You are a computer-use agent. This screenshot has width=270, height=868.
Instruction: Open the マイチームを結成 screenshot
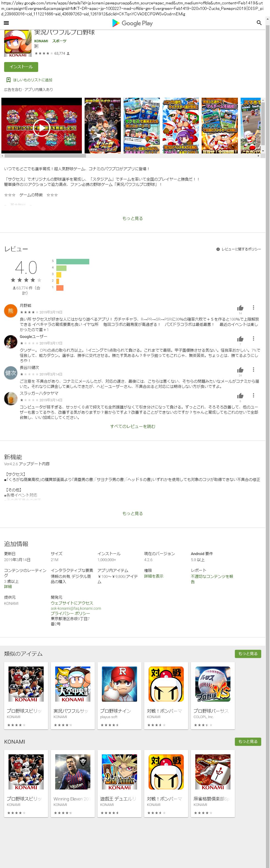(x=220, y=126)
